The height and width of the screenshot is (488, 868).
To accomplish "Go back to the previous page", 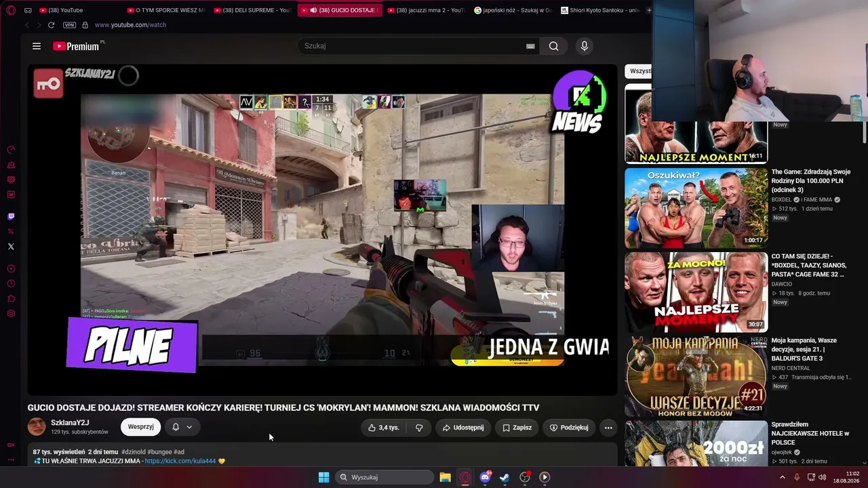I will point(27,25).
